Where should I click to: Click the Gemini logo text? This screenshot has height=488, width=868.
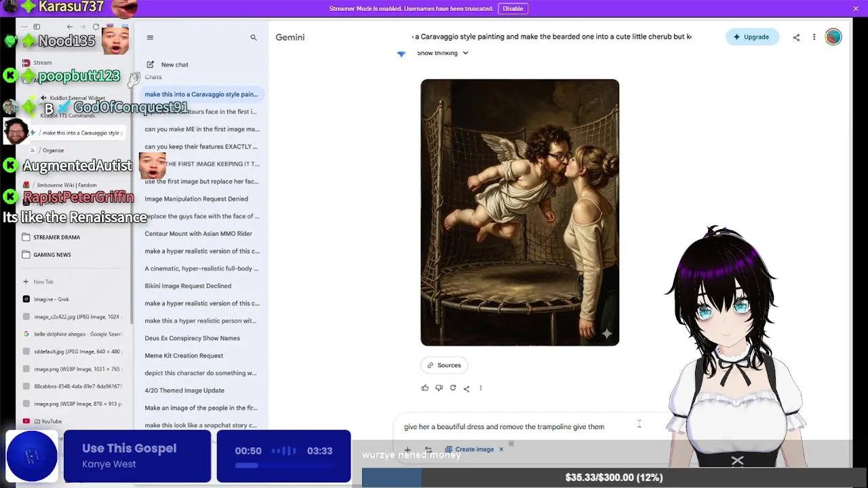click(x=290, y=37)
